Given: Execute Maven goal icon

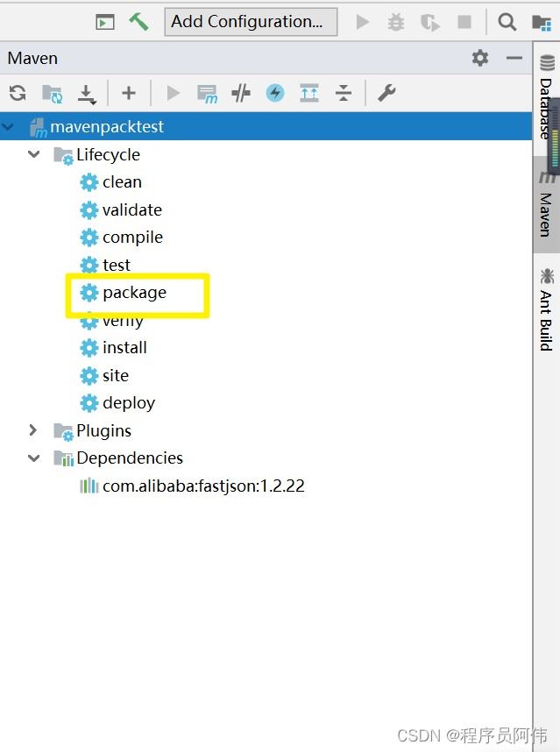Looking at the screenshot, I should point(207,94).
